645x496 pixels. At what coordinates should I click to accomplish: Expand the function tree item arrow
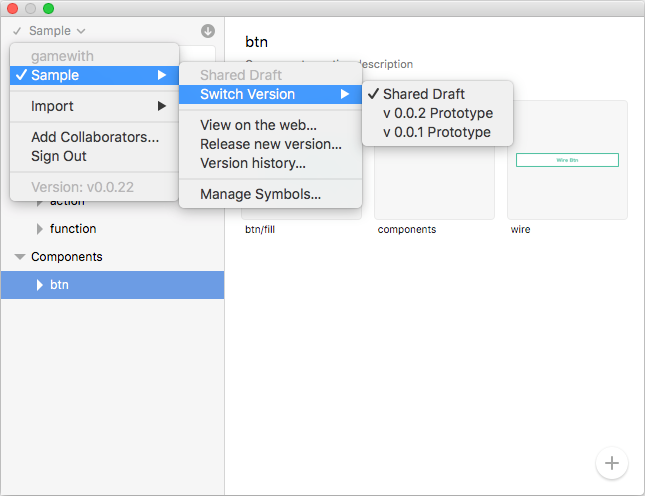(x=39, y=229)
